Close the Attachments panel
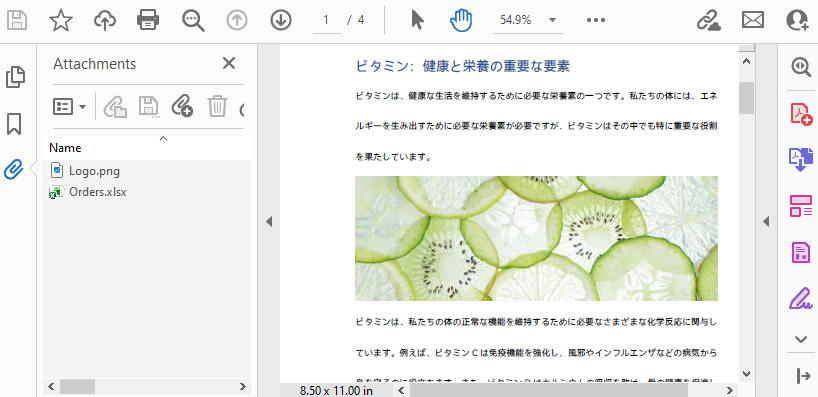Screen dimensions: 818x397 (229, 63)
